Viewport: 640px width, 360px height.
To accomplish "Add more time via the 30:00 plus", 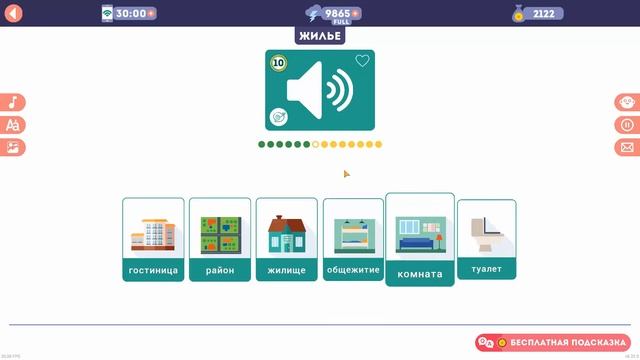I will tap(151, 13).
